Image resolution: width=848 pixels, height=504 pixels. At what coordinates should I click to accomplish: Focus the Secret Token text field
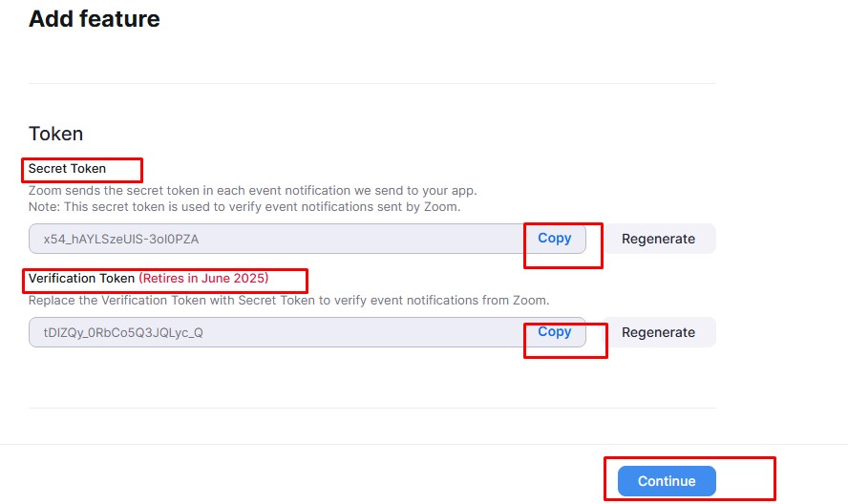pos(276,239)
